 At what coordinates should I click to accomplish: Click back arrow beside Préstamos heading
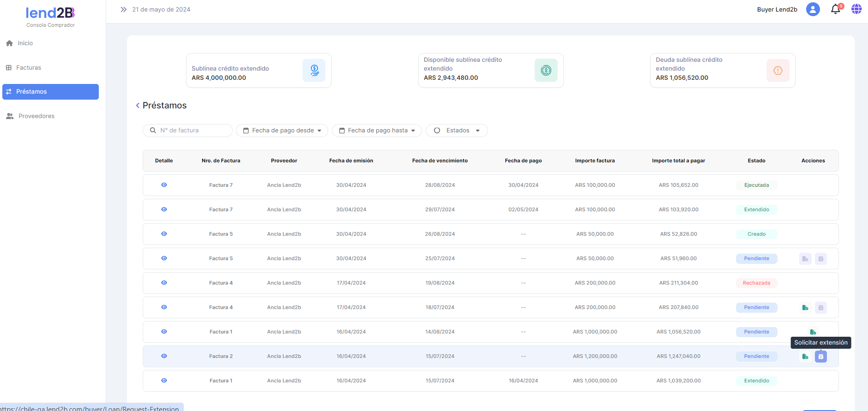[138, 106]
